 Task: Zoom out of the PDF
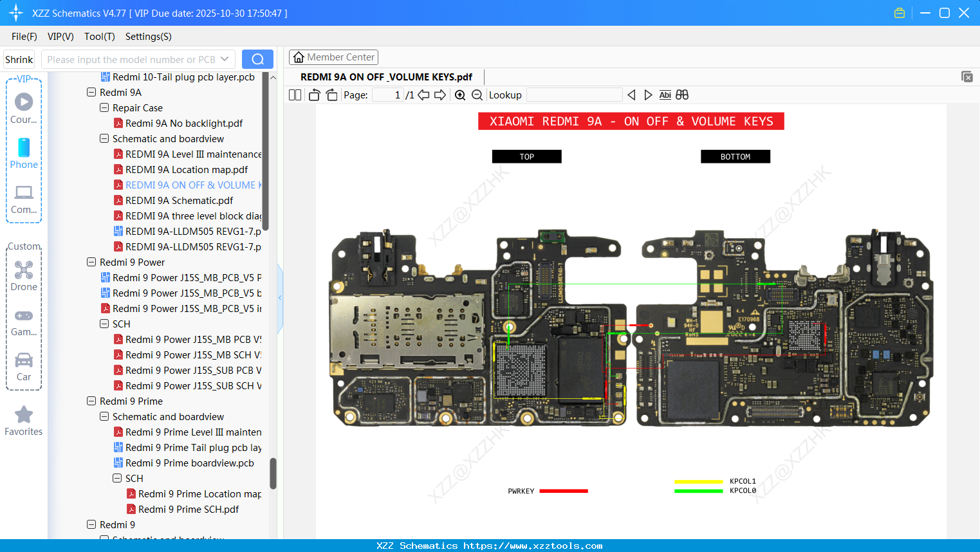pyautogui.click(x=477, y=95)
